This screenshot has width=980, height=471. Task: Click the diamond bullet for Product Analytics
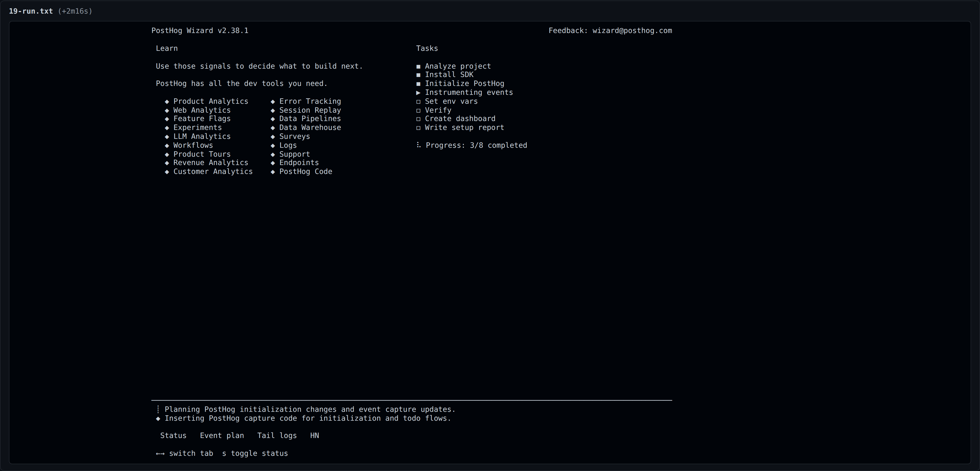[x=167, y=102]
